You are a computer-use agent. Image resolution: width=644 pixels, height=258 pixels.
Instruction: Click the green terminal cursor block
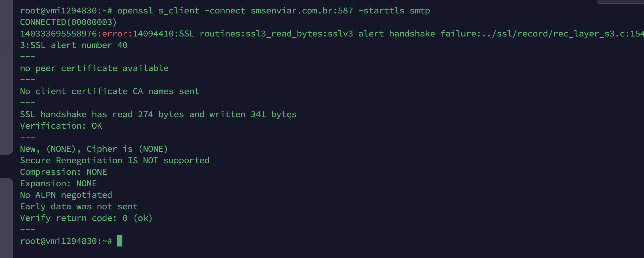pos(120,241)
